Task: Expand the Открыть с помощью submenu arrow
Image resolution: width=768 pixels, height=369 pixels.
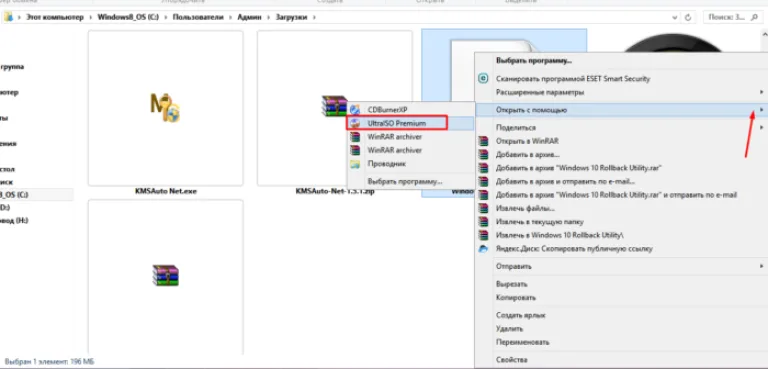Action: 761,110
